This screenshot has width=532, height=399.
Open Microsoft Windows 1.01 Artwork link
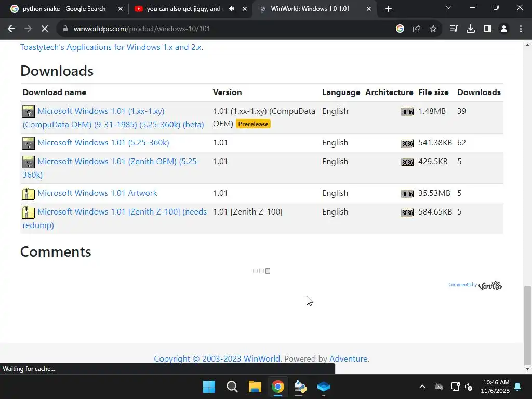pos(97,193)
